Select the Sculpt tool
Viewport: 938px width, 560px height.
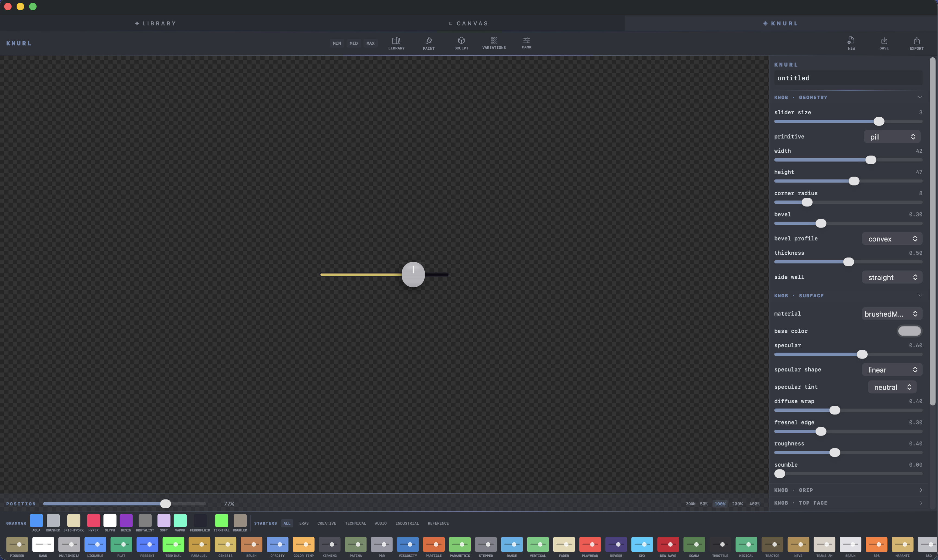pos(461,43)
